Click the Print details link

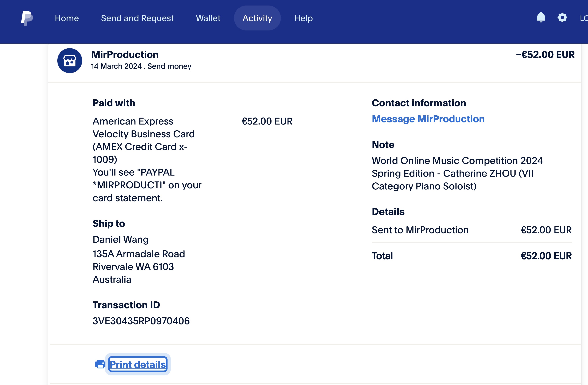point(138,364)
